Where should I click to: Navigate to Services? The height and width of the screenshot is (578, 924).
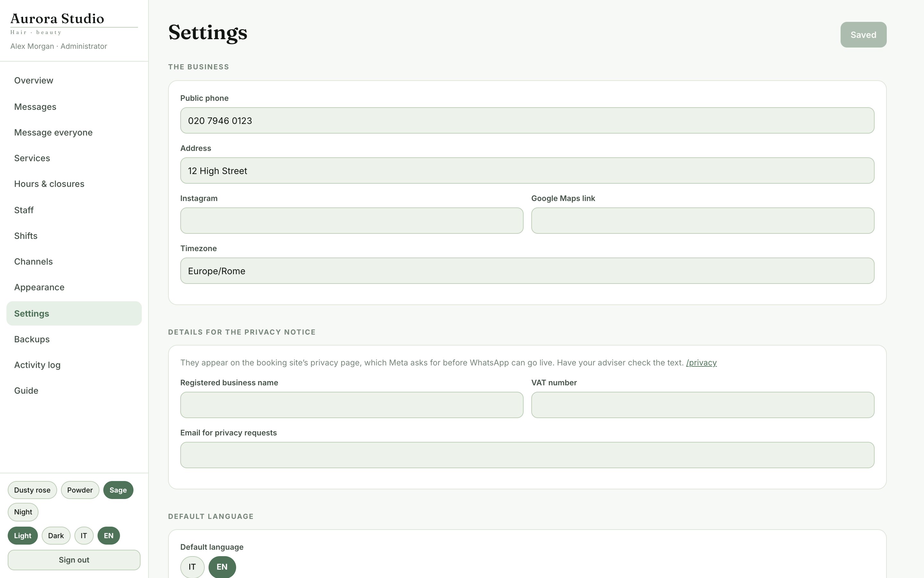pyautogui.click(x=74, y=158)
